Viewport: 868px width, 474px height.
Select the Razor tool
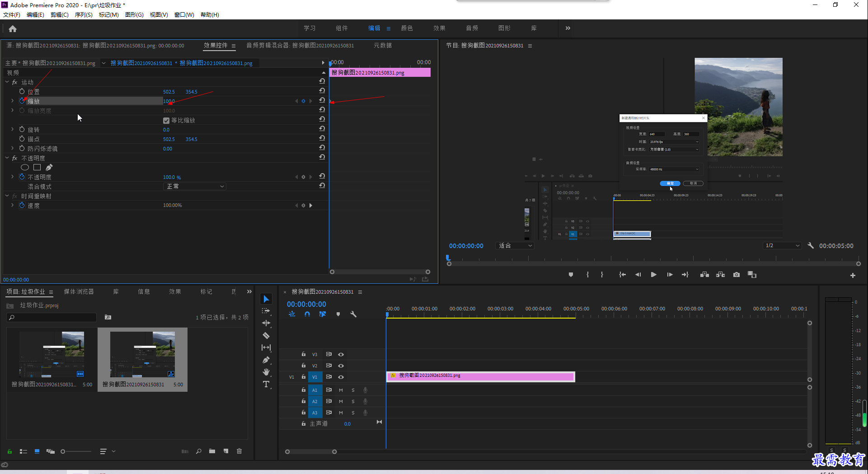266,335
